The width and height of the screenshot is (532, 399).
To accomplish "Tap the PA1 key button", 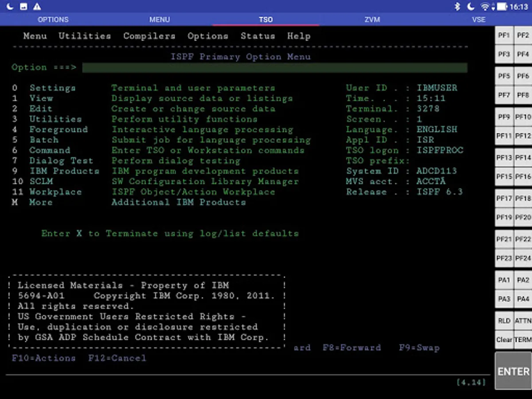I will coord(504,280).
